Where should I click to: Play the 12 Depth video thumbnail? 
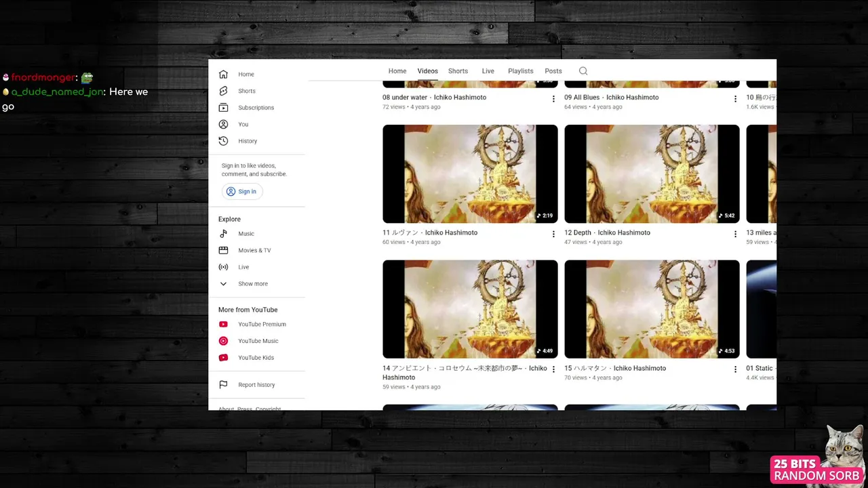coord(652,174)
